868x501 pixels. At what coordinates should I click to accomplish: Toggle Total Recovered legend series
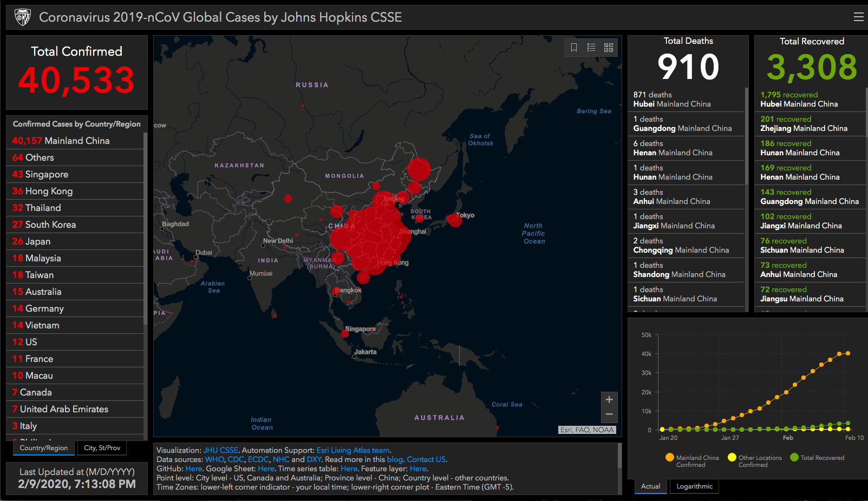click(817, 458)
